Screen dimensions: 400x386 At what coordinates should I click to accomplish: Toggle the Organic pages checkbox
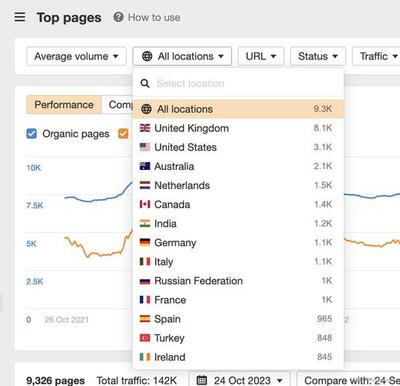coord(31,134)
